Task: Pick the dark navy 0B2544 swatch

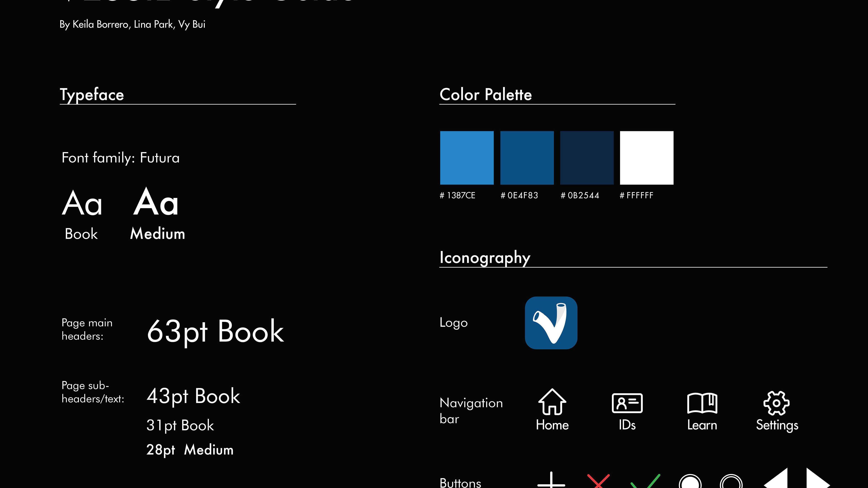Action: click(x=587, y=158)
